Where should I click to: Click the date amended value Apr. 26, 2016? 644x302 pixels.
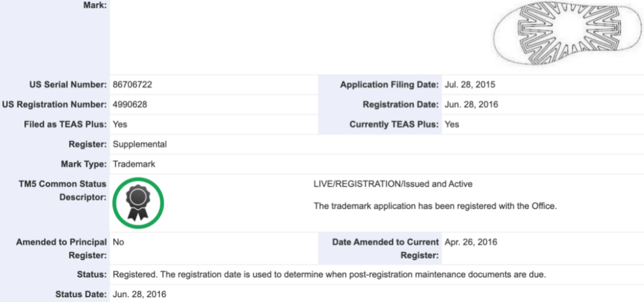pos(471,242)
